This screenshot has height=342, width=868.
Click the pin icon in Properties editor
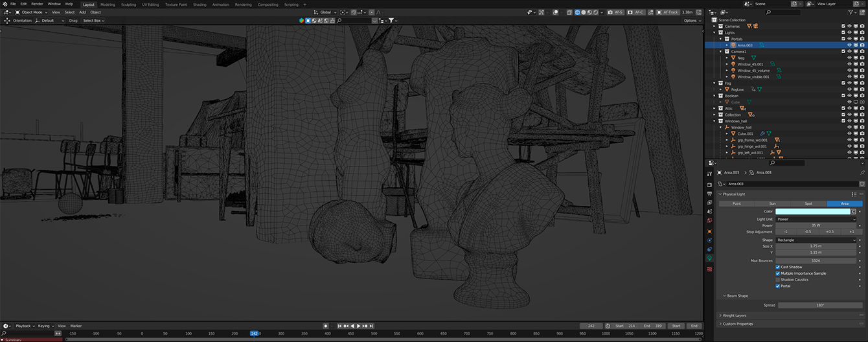pos(862,173)
